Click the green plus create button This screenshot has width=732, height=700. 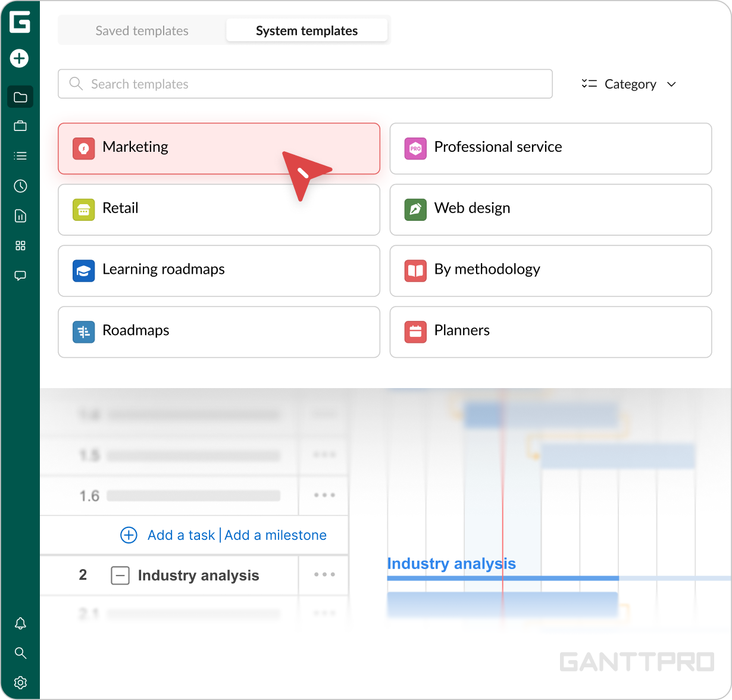pyautogui.click(x=20, y=58)
